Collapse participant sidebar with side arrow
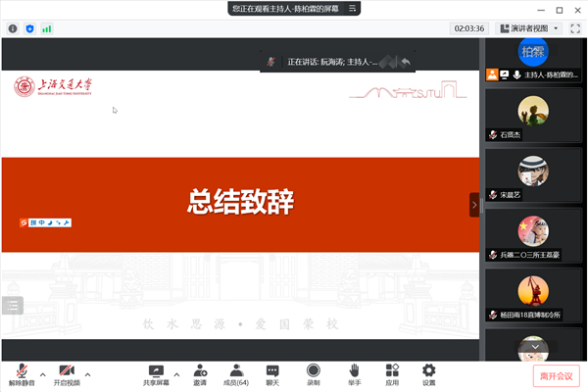 point(474,205)
